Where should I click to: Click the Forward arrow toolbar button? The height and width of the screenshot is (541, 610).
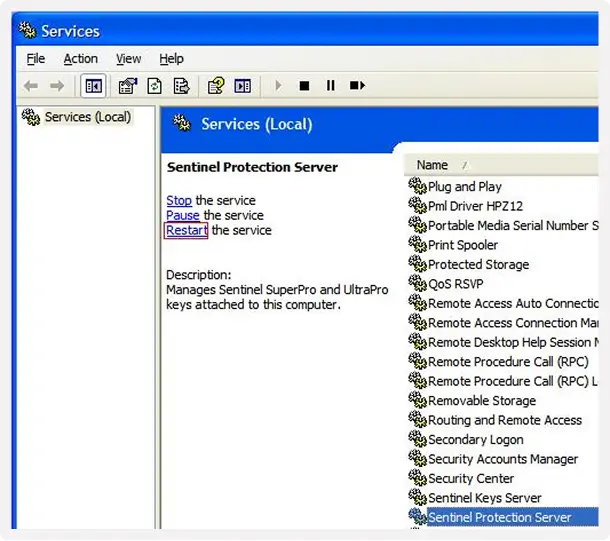point(57,86)
